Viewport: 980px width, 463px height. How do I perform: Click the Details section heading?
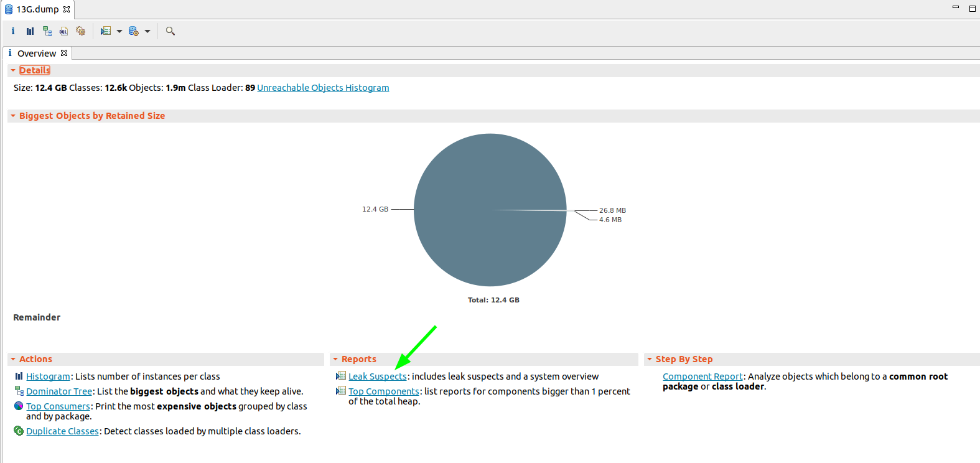35,70
